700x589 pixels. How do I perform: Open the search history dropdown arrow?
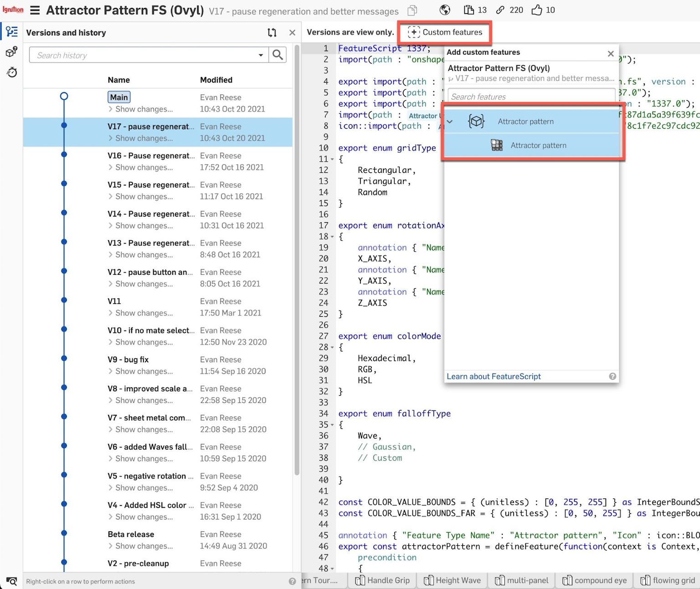261,55
